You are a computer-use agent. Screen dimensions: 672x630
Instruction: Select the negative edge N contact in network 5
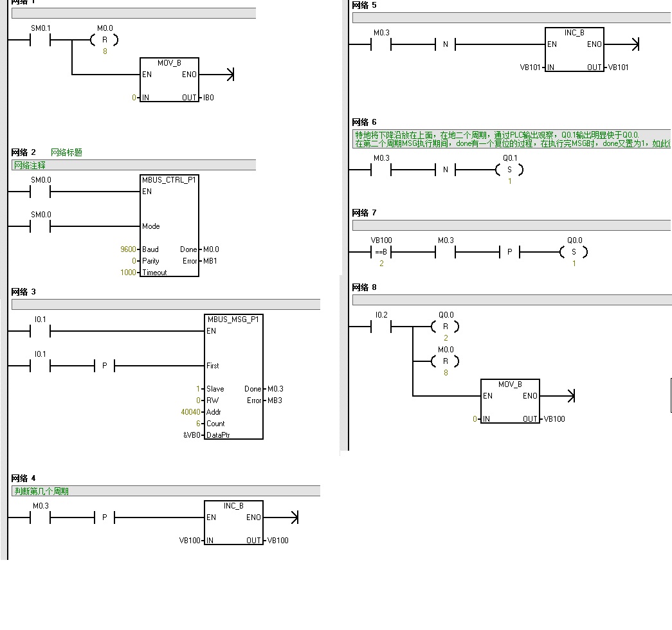pos(445,44)
